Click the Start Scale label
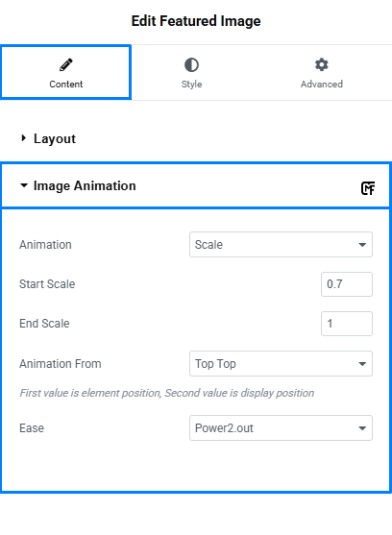Image resolution: width=392 pixels, height=535 pixels. pyautogui.click(x=47, y=284)
